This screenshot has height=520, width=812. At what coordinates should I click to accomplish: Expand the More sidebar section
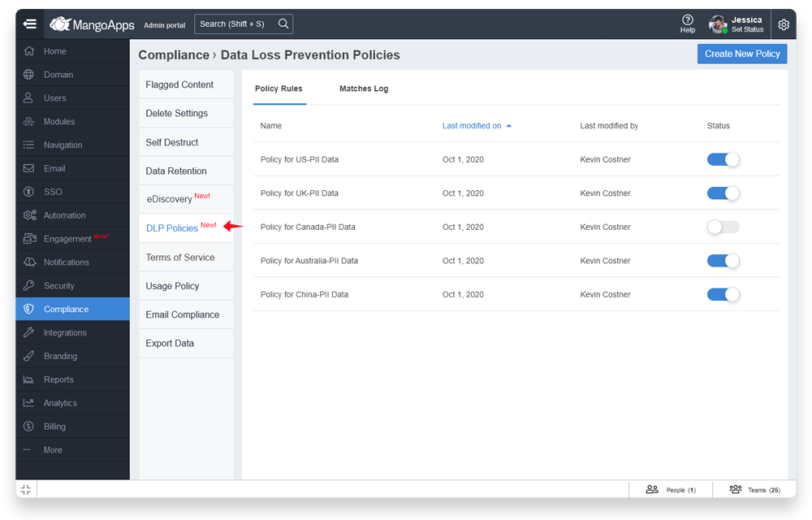tap(52, 449)
